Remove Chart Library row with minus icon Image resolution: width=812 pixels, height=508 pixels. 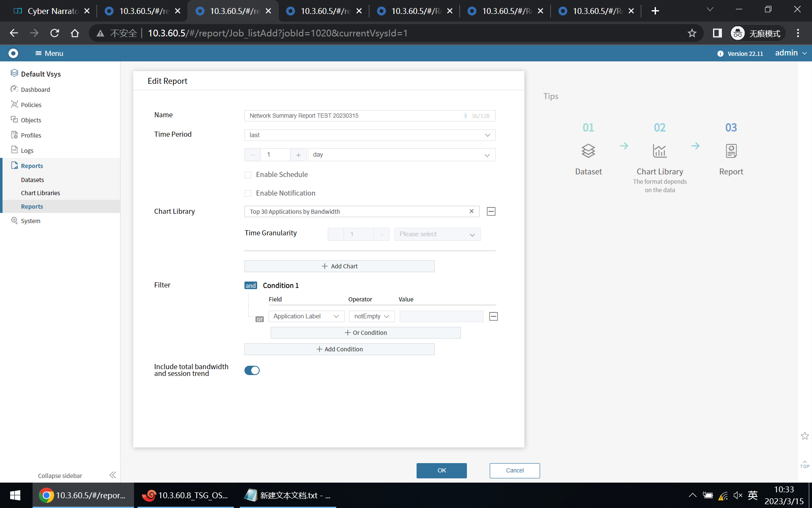click(x=491, y=211)
